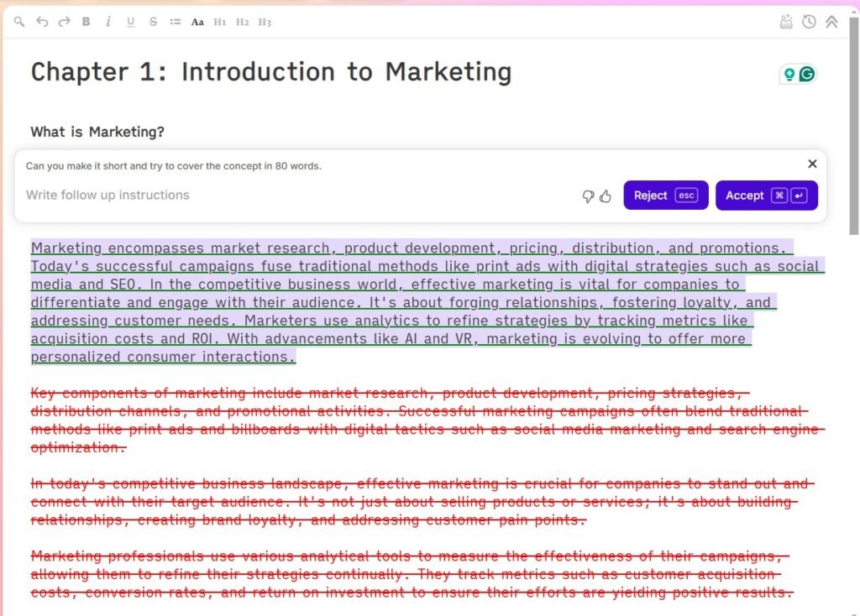Select the Aa normal text style
Screen dimensions: 860x616
pyautogui.click(x=197, y=22)
